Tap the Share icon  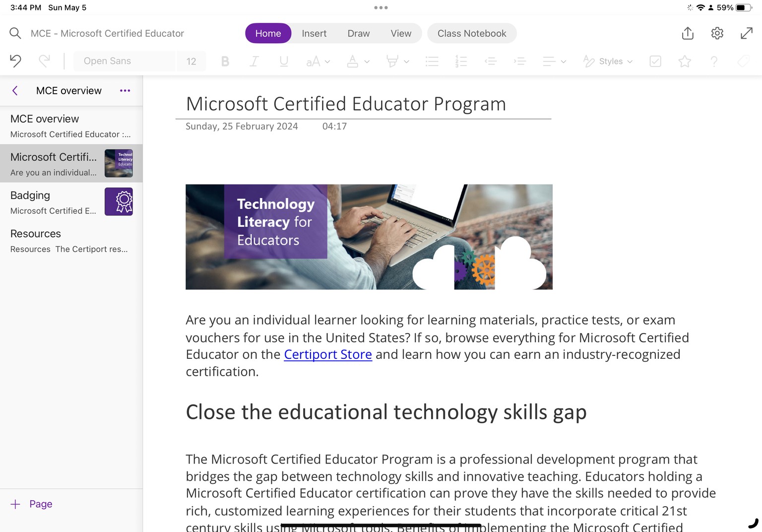(688, 33)
